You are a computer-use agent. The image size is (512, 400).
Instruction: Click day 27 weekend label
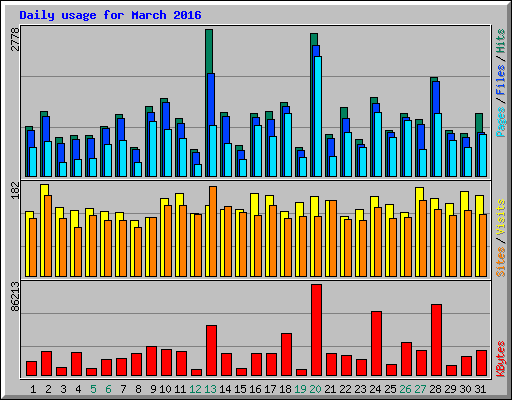420,389
